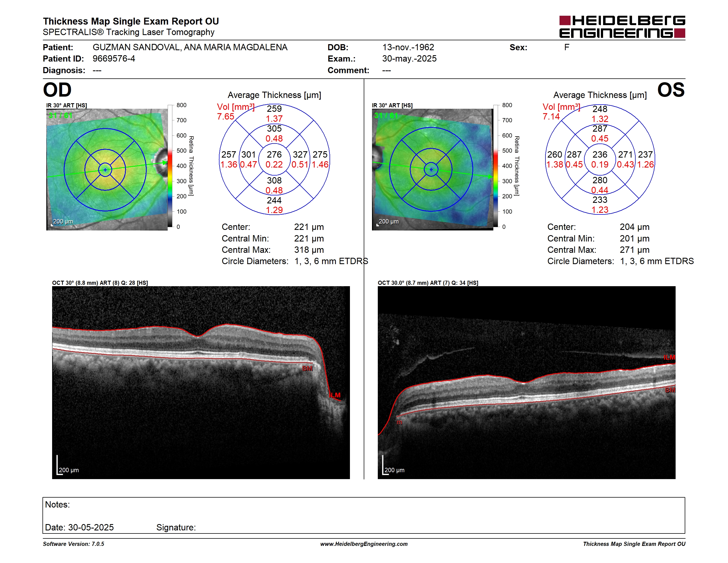Click the OS central subfield thickness 236
728x563 pixels.
click(x=600, y=155)
